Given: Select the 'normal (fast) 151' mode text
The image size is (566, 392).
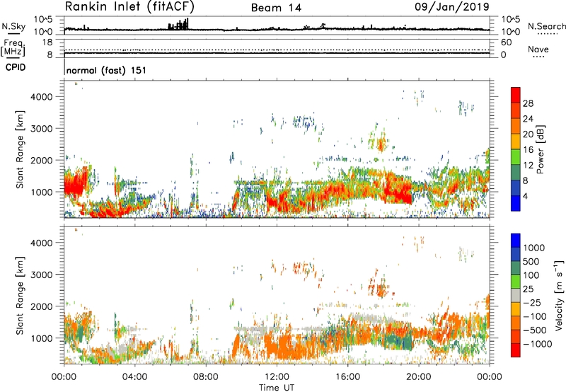Looking at the screenshot, I should [x=107, y=70].
